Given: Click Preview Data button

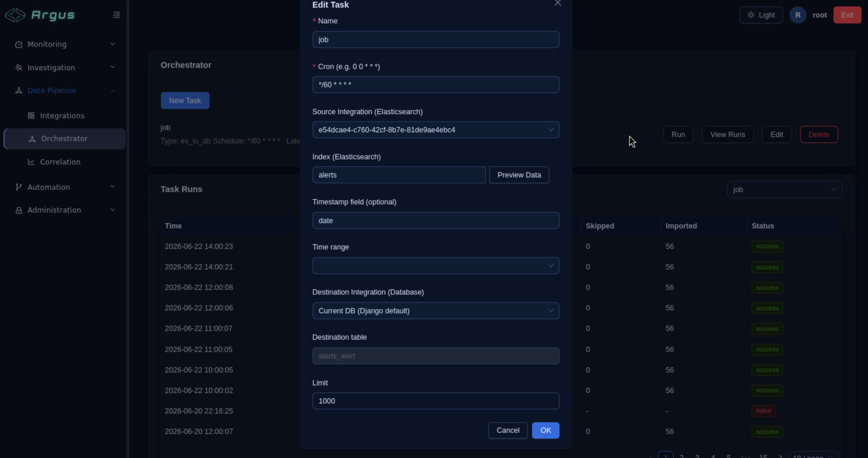Looking at the screenshot, I should point(519,175).
